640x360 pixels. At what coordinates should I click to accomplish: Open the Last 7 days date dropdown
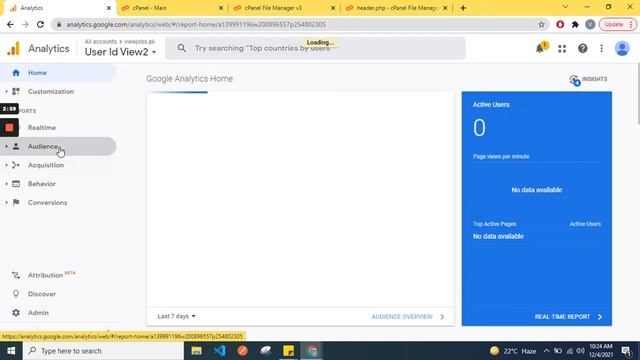pos(176,316)
